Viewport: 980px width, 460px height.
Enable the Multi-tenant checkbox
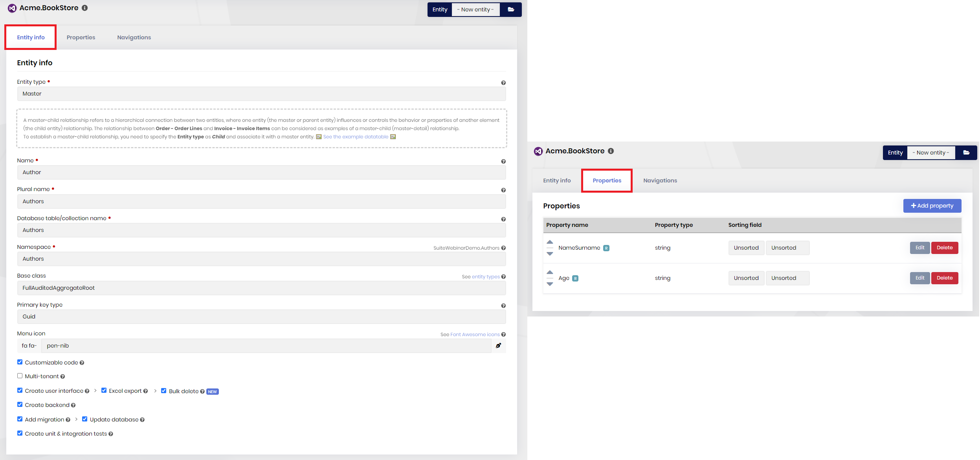coord(20,376)
